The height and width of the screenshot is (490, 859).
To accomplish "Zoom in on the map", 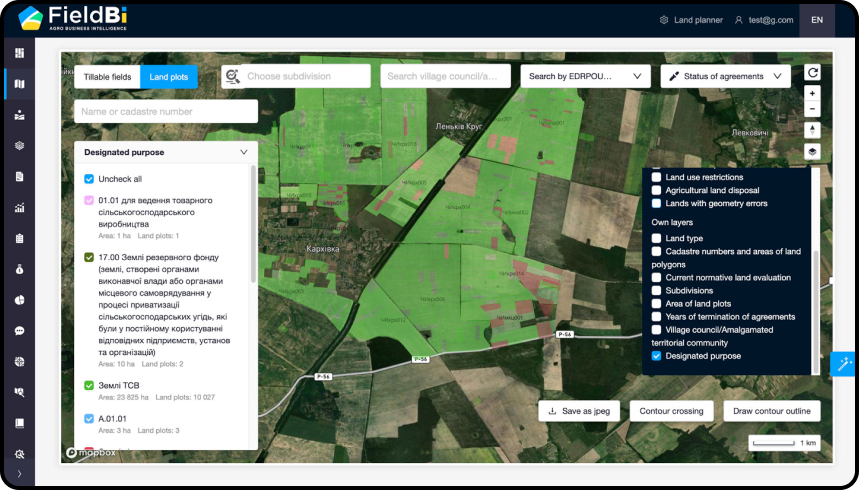I will 812,94.
